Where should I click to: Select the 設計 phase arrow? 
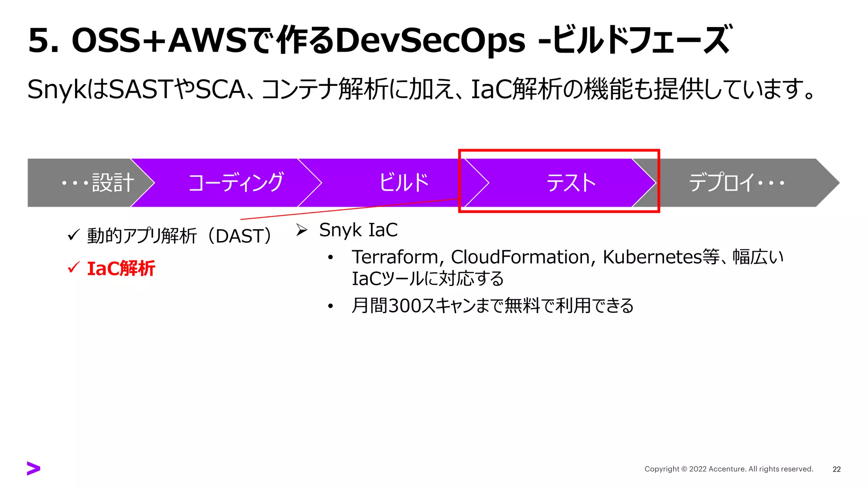tap(97, 183)
